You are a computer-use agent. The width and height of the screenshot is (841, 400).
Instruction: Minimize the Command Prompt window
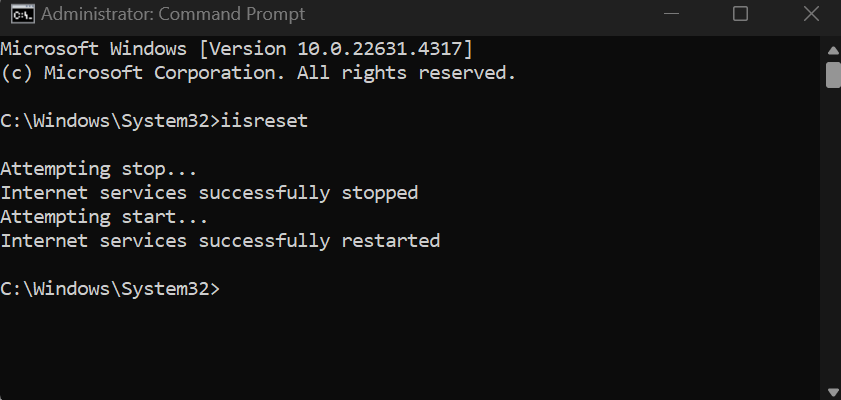point(671,14)
